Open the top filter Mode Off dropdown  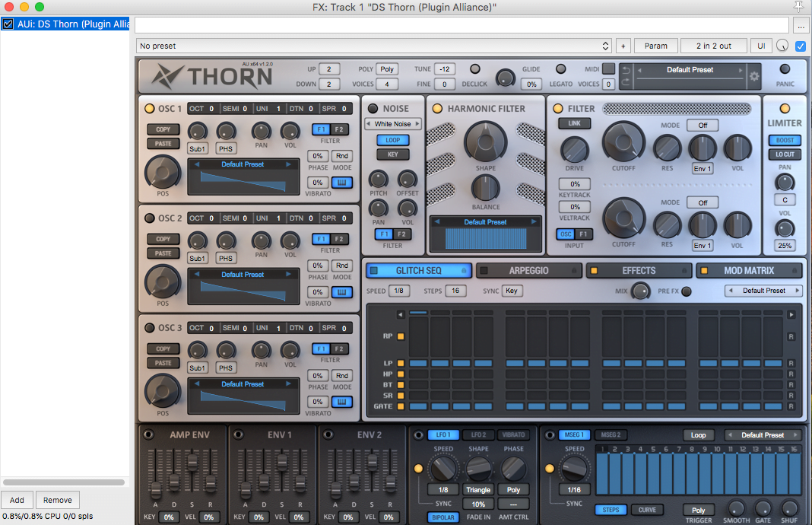pos(703,125)
